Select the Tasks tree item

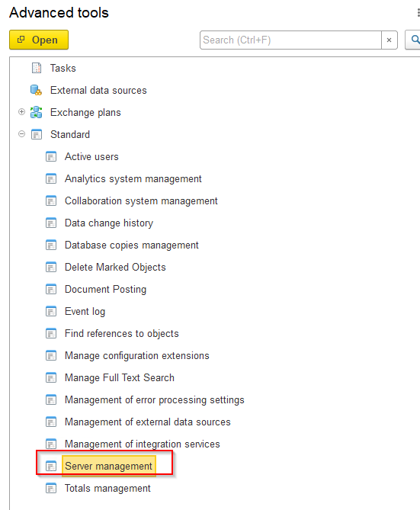[x=63, y=68]
